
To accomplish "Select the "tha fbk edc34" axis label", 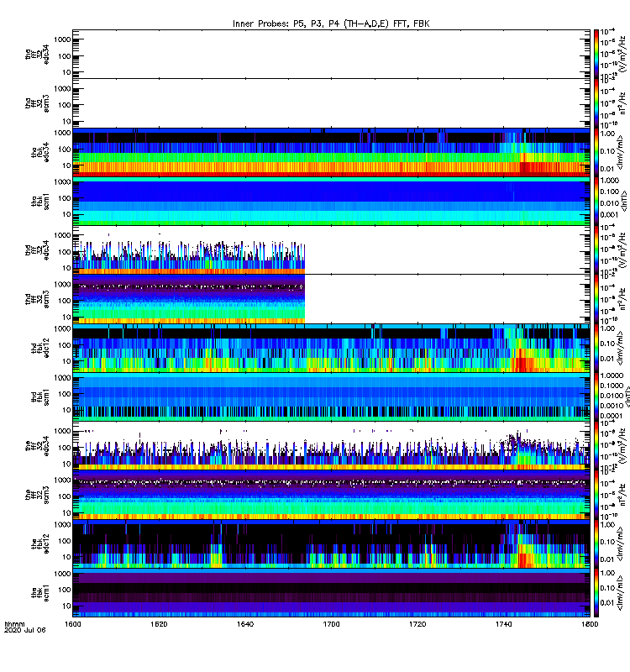I will (40, 152).
